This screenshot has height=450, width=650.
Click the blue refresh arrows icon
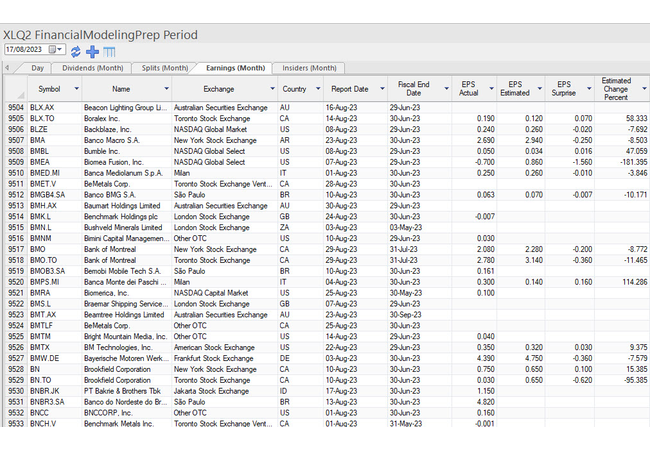pyautogui.click(x=75, y=52)
